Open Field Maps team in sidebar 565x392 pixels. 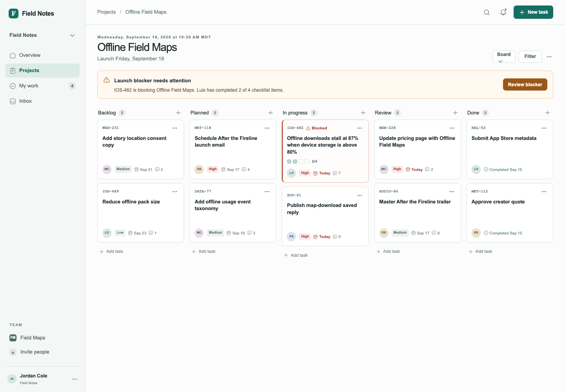click(x=42, y=338)
